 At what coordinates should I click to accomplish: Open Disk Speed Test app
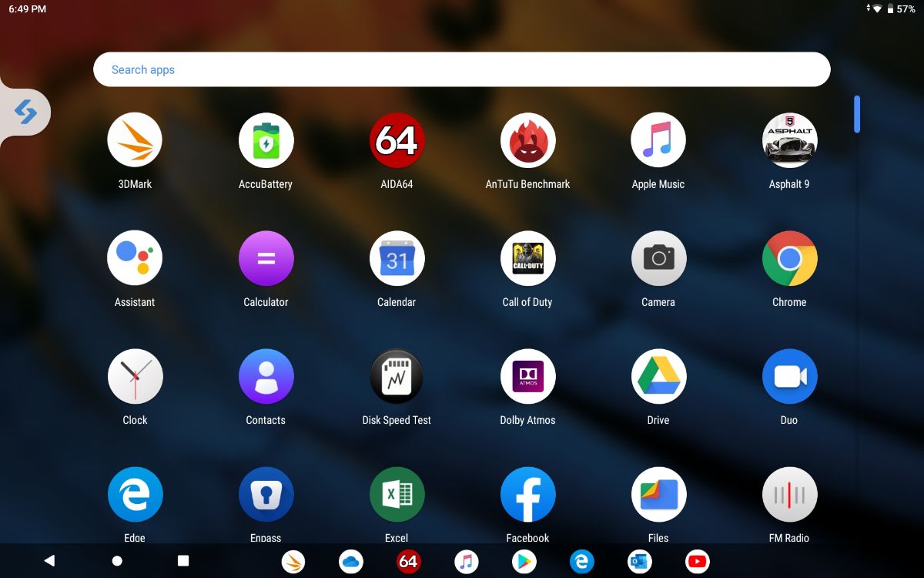click(x=397, y=376)
